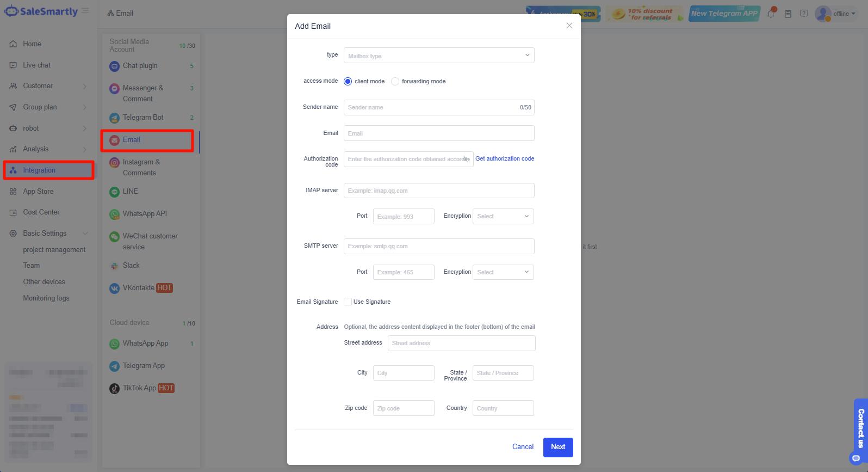Click the WeChat customer service icon
The image size is (868, 472).
click(x=114, y=236)
